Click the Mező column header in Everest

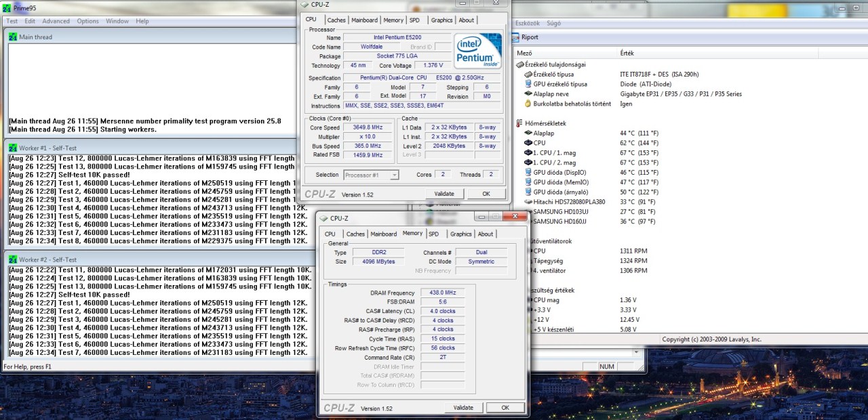click(x=524, y=53)
